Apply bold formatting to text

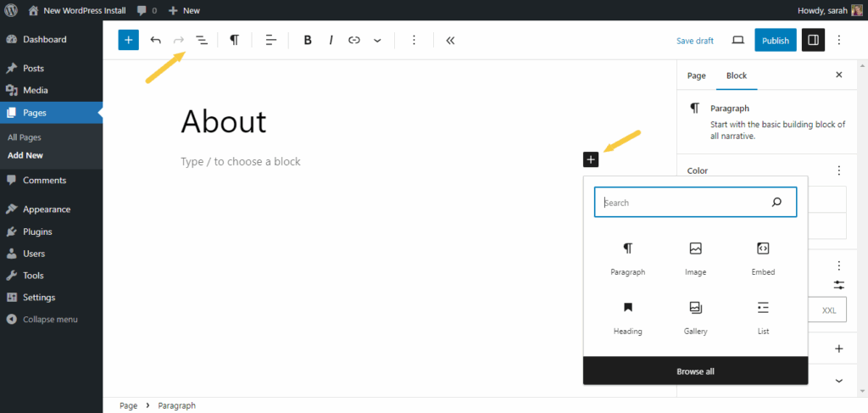pos(308,40)
